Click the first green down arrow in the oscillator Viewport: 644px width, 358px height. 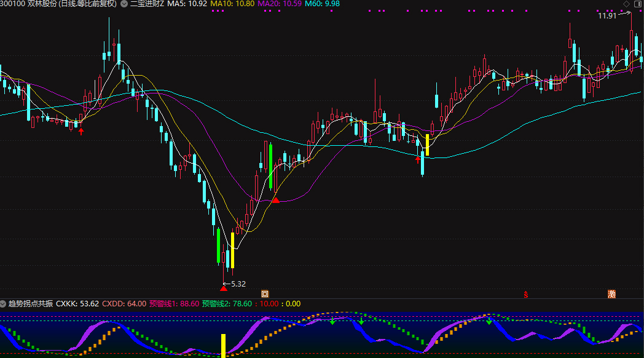pyautogui.click(x=332, y=321)
